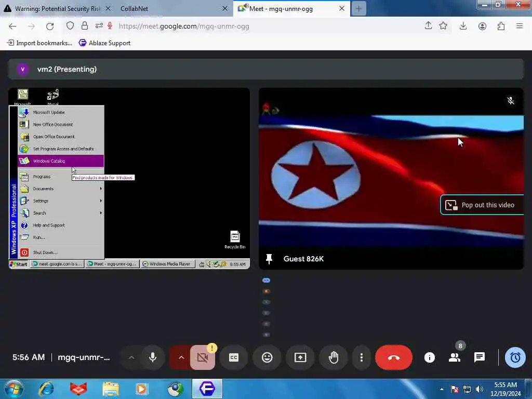Expand Search submenu arrow in shared screen
Image resolution: width=532 pixels, height=399 pixels.
pyautogui.click(x=101, y=213)
